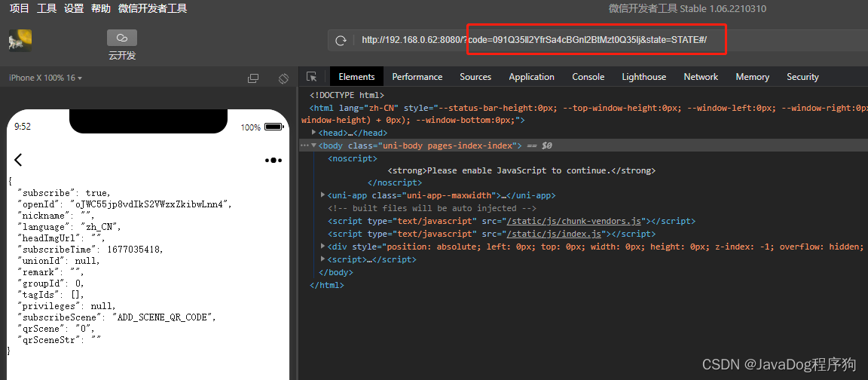Screen dimensions: 868x380
Task: Switch to the Lighthouse tab
Action: [x=643, y=77]
